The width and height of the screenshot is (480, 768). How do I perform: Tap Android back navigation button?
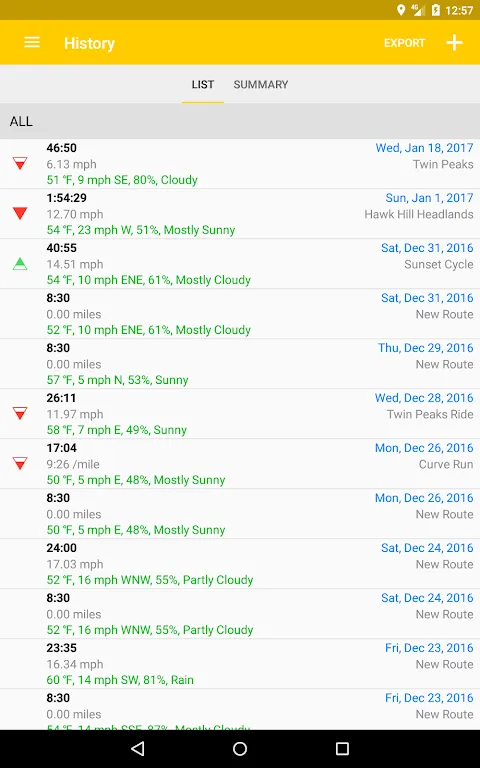[138, 748]
